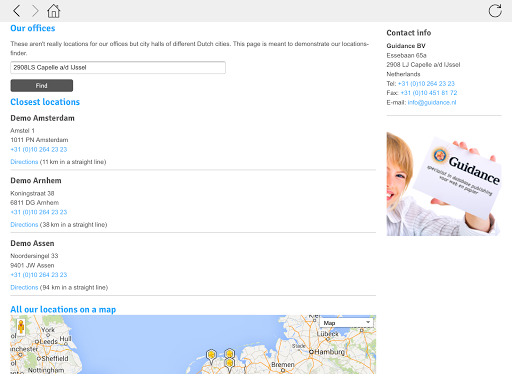Open Directions for Demo Assen
This screenshot has width=512, height=374.
(24, 287)
